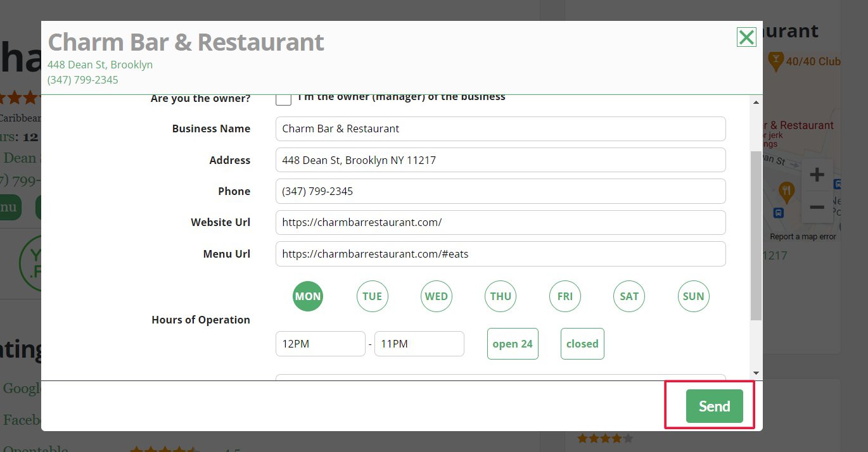This screenshot has width=868, height=452.
Task: Select the THU day toggle
Action: (x=501, y=296)
